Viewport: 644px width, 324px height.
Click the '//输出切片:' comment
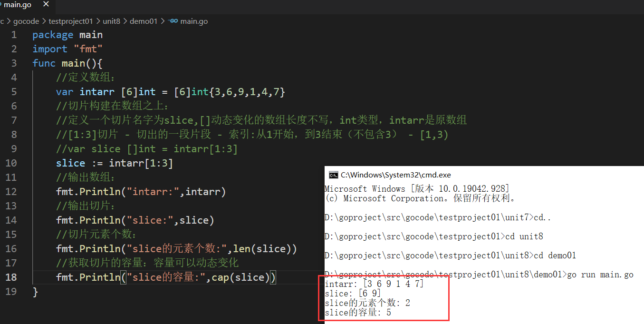click(86, 206)
